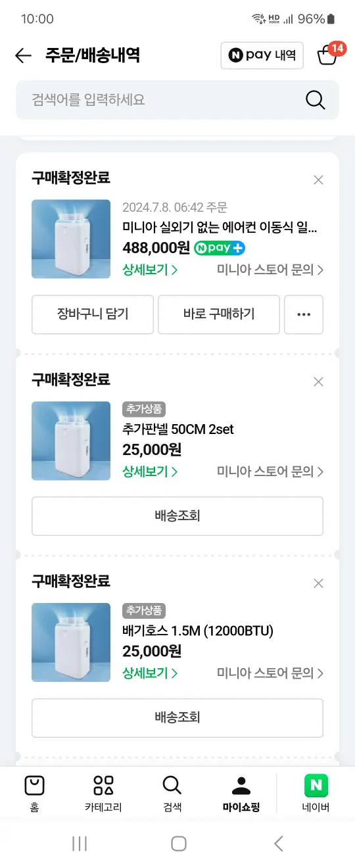Image resolution: width=355 pixels, height=868 pixels.
Task: Tap the back arrow icon
Action: click(x=23, y=56)
